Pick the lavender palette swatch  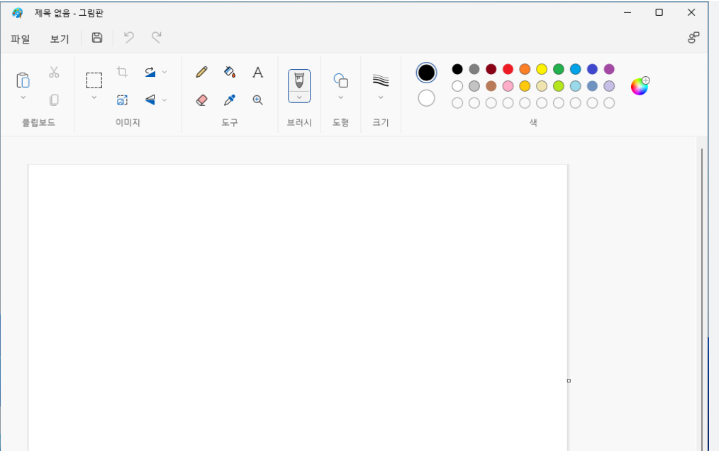tap(609, 86)
